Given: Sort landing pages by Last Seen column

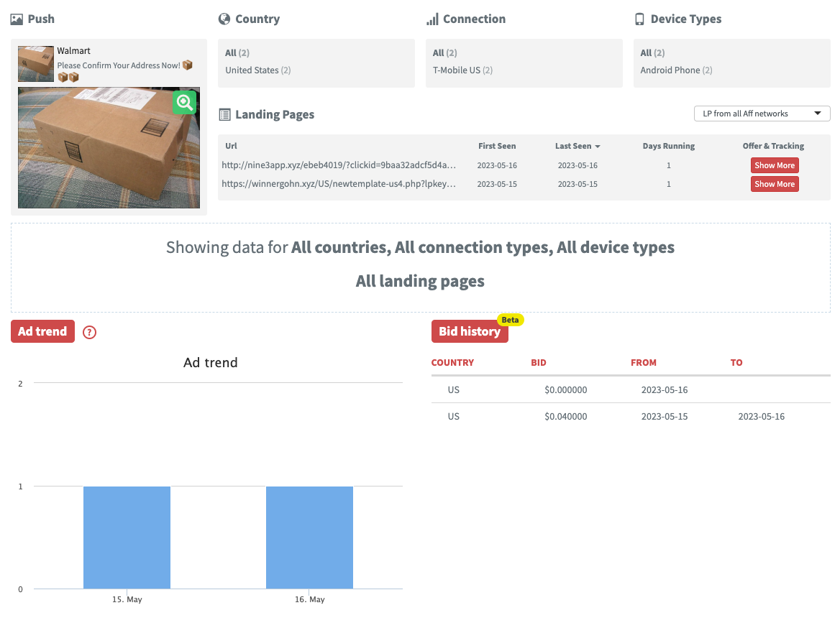Looking at the screenshot, I should [x=577, y=146].
